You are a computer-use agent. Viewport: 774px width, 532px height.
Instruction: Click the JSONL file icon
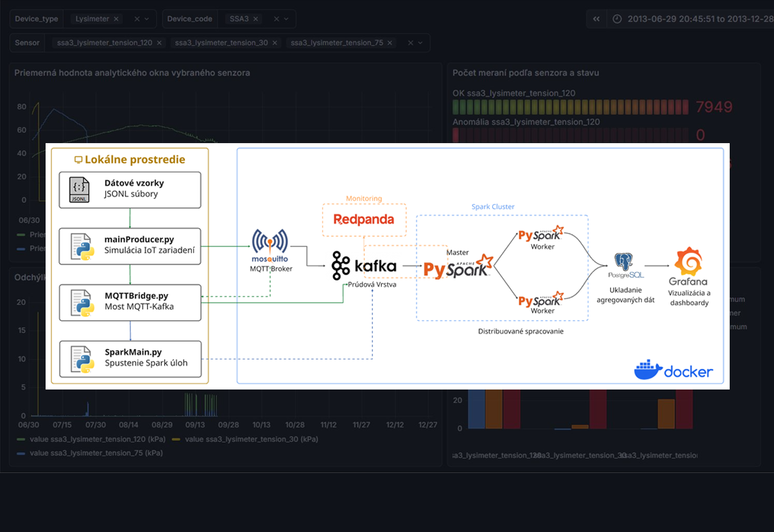pos(80,189)
